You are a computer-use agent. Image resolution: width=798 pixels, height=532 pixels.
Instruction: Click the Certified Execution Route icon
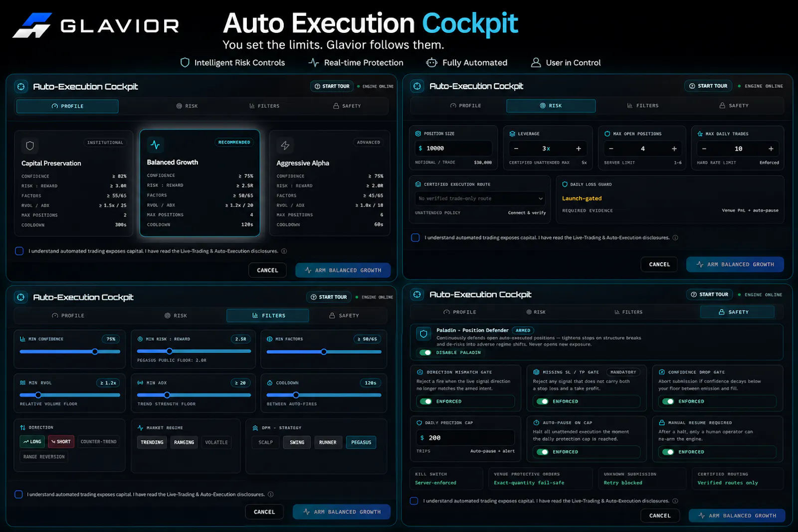point(418,184)
